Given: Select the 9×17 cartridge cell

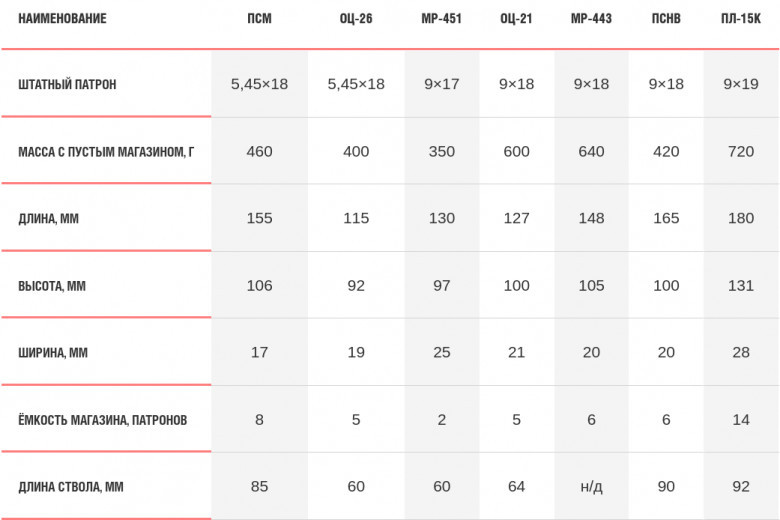Looking at the screenshot, I should 441,84.
